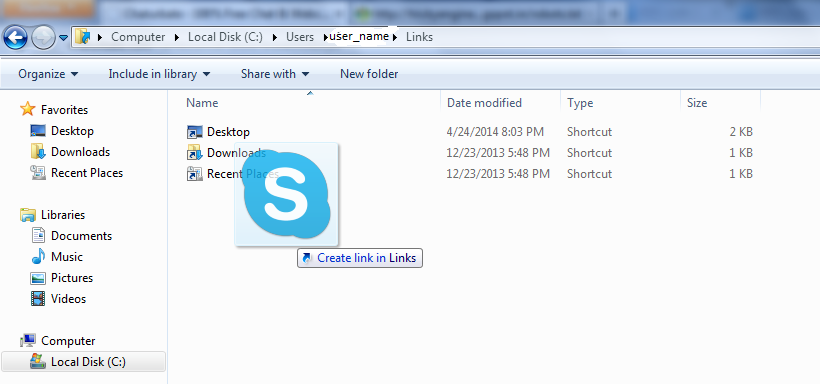Click the Back navigation arrow button

tap(15, 37)
